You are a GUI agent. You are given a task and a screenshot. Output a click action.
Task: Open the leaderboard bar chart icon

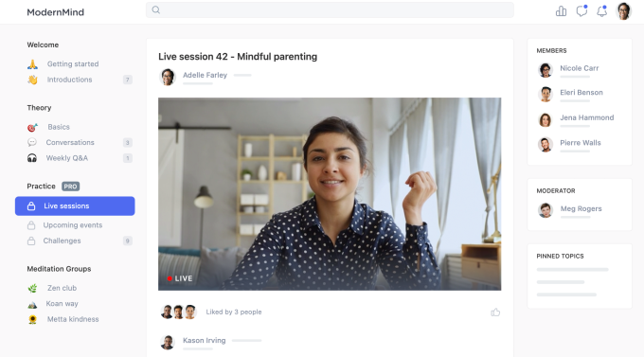pos(561,11)
